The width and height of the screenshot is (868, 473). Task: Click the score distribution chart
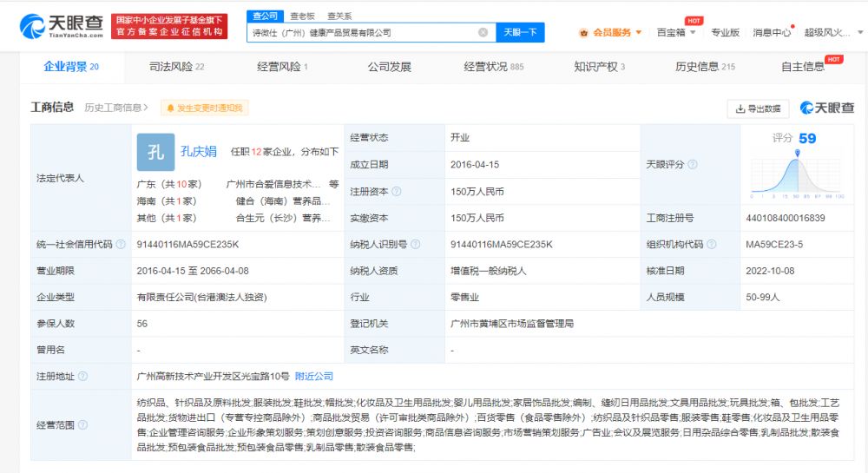click(797, 174)
